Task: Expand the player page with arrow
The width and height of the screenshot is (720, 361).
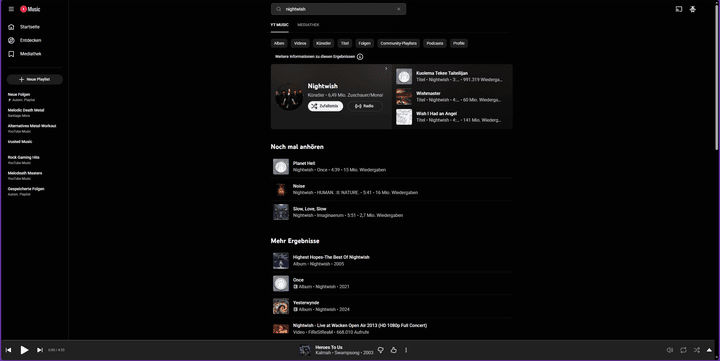Action: pos(709,350)
